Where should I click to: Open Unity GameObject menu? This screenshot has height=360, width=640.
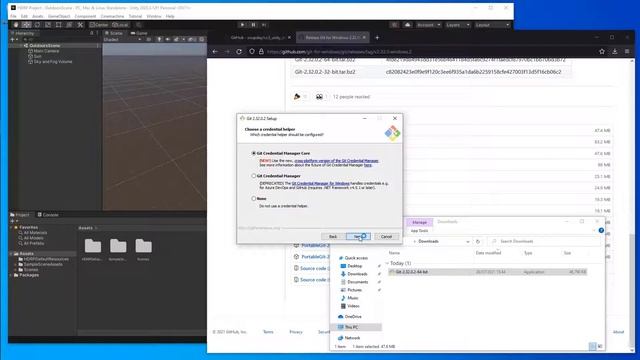[x=59, y=16]
